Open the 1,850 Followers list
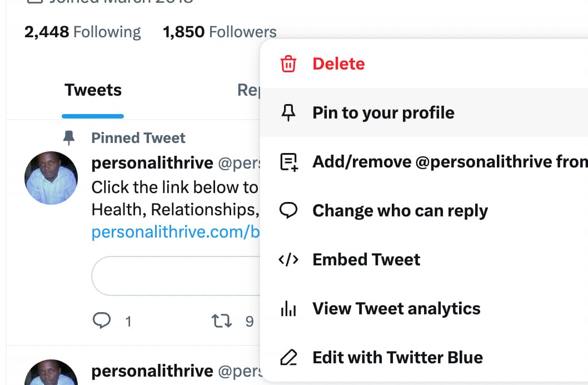Screen dimensions: 588x385 pos(220,32)
